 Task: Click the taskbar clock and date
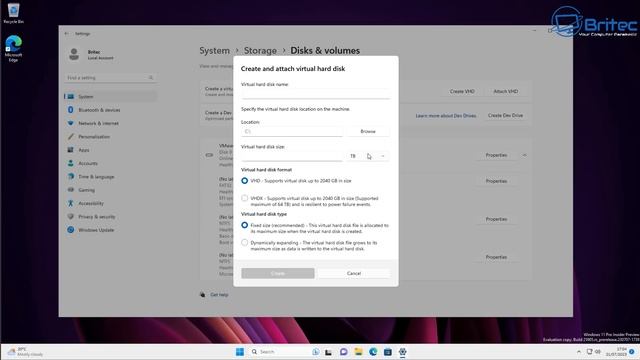point(616,351)
